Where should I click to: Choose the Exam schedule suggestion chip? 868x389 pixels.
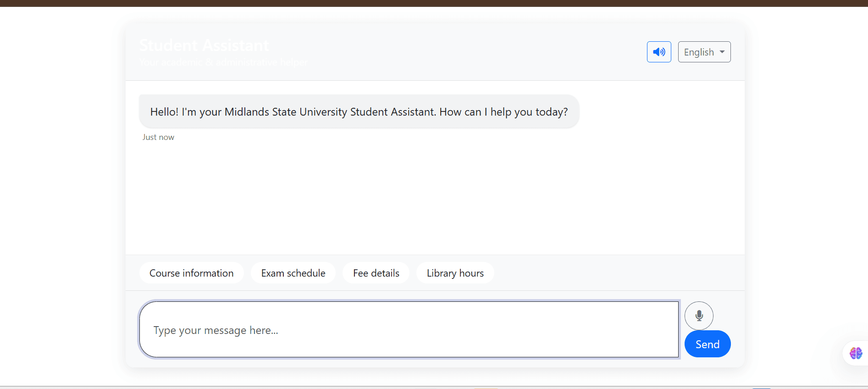[293, 273]
